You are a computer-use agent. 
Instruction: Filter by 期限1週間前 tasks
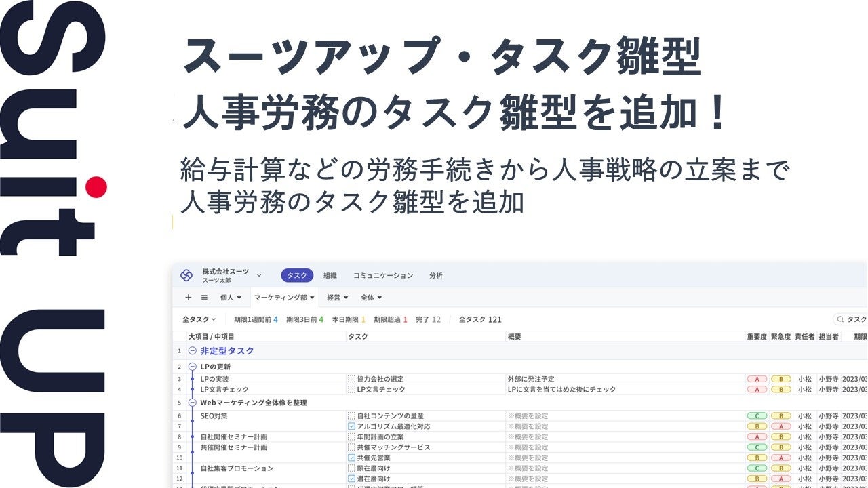[x=256, y=319]
